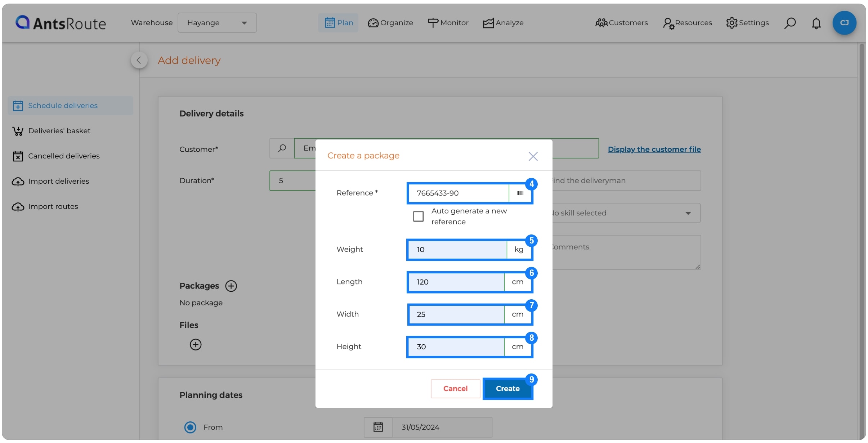Click the Find the deliveryman field
Image resolution: width=868 pixels, height=443 pixels.
pyautogui.click(x=627, y=180)
